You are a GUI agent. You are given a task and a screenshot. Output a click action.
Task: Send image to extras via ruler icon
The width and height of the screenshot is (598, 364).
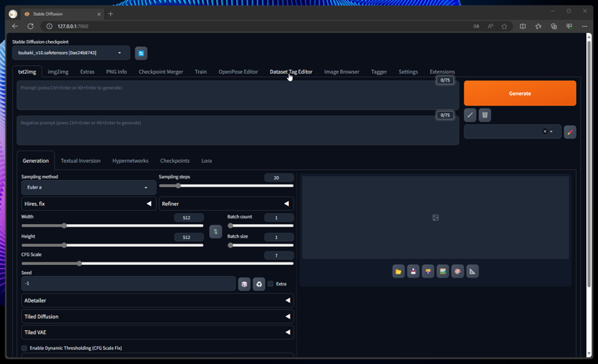pos(472,271)
